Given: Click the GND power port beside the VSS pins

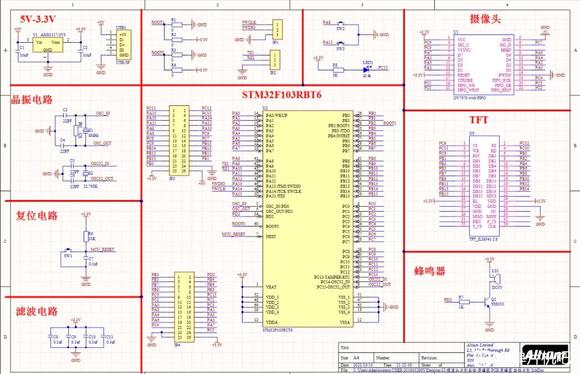Looking at the screenshot, I should 390,307.
